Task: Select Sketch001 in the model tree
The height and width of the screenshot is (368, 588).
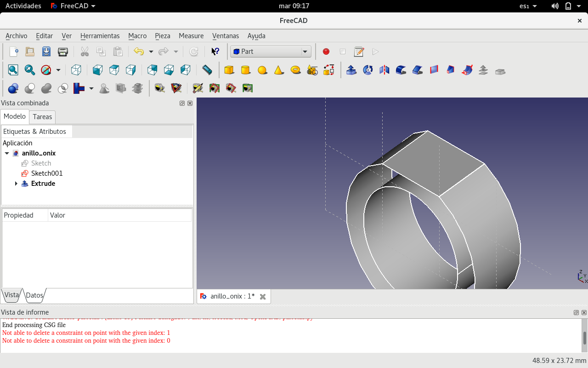Action: 46,173
